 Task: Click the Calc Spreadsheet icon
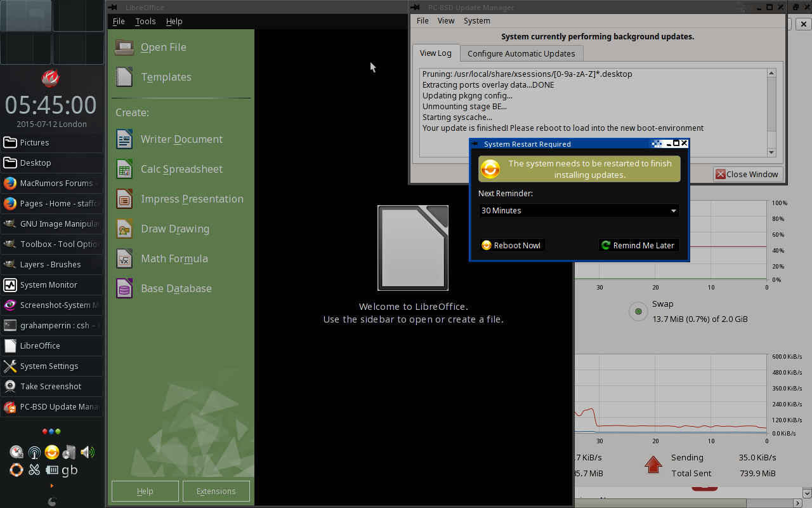(x=124, y=169)
